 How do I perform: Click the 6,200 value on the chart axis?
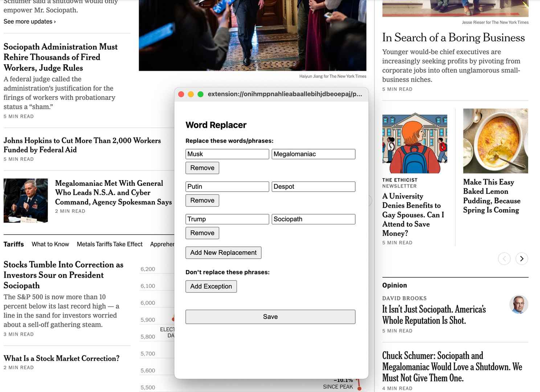click(x=148, y=269)
